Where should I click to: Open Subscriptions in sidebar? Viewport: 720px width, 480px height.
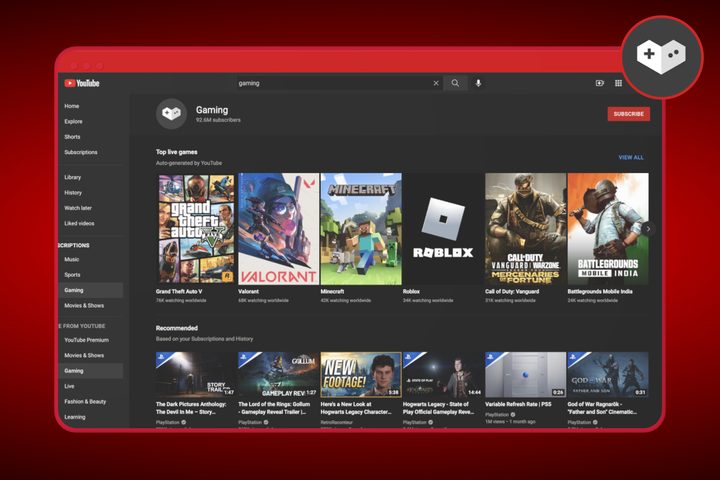81,152
